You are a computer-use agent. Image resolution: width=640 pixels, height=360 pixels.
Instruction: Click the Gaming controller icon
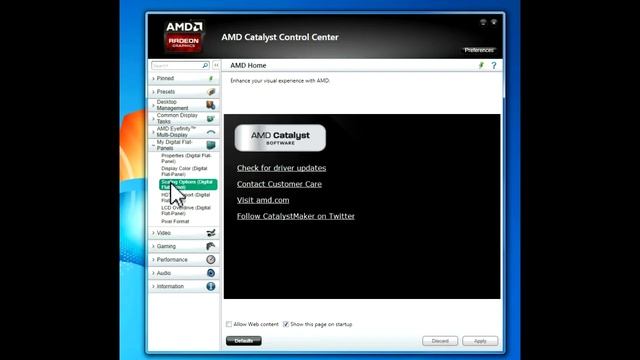(211, 246)
